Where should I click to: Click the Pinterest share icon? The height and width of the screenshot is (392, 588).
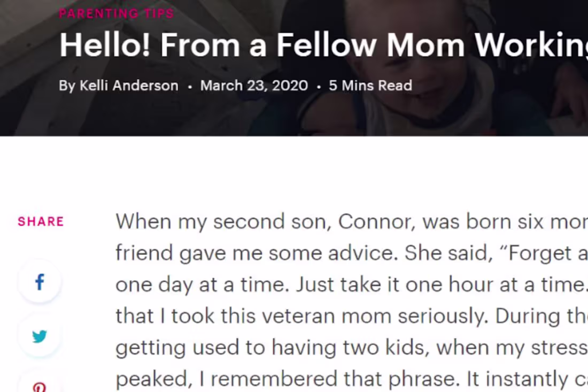pyautogui.click(x=40, y=386)
